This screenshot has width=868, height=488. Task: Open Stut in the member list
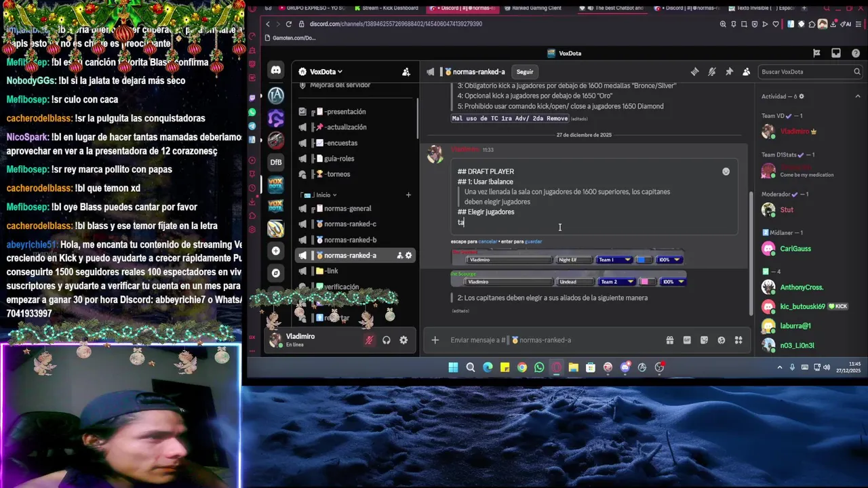(787, 210)
